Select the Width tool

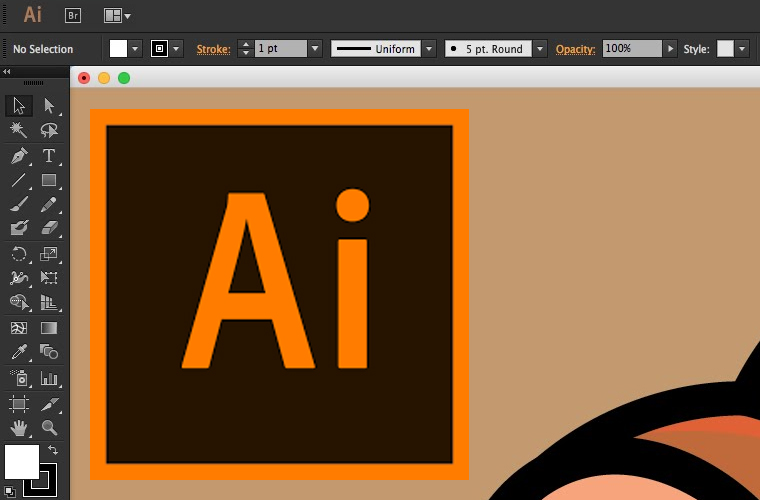tap(19, 278)
